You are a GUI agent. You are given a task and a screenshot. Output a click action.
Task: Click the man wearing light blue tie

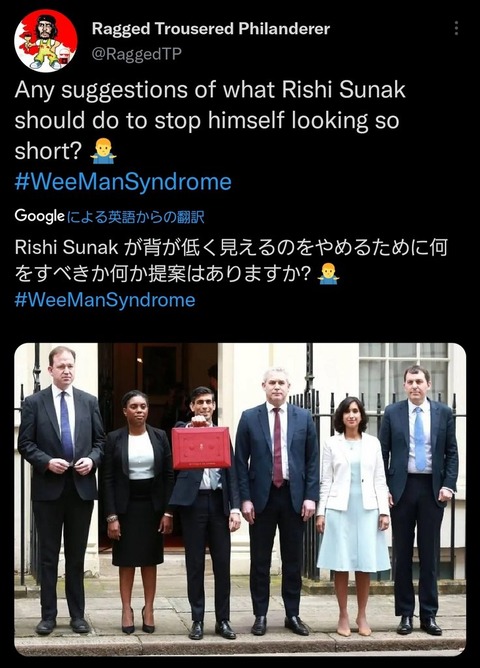[x=418, y=498]
